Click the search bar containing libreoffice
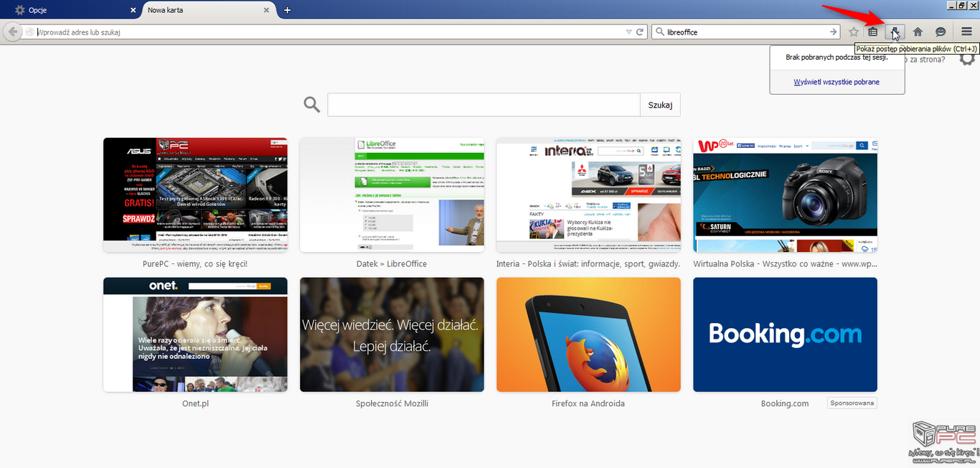980x468 pixels. coord(746,32)
